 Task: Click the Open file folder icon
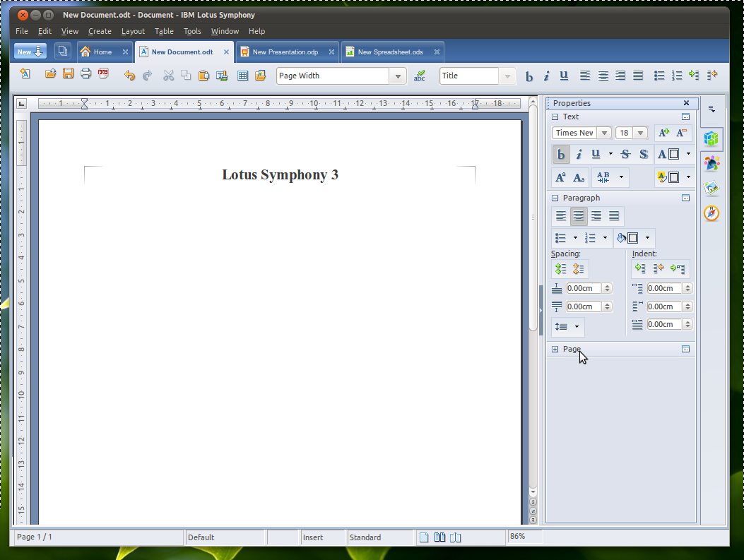click(x=50, y=74)
